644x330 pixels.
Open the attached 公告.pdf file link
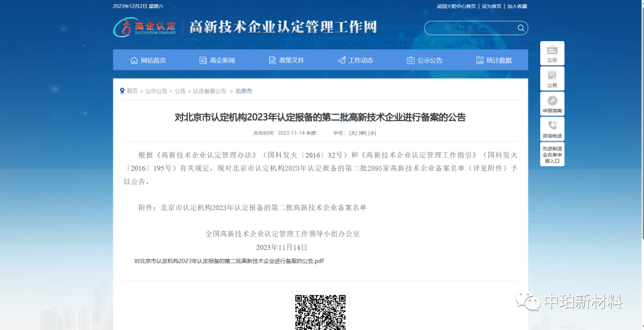point(229,261)
